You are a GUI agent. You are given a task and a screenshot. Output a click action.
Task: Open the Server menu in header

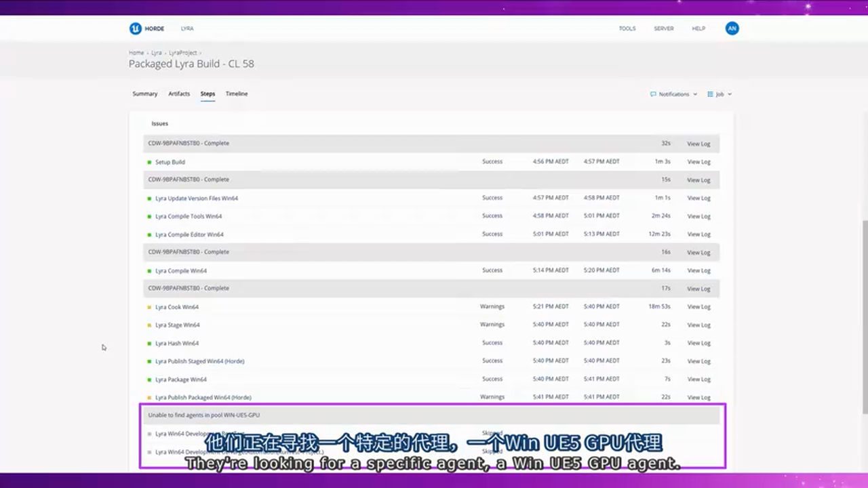663,28
